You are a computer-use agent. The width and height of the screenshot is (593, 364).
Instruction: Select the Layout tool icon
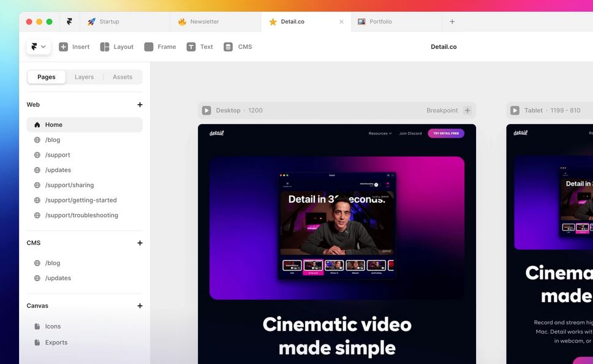[105, 47]
